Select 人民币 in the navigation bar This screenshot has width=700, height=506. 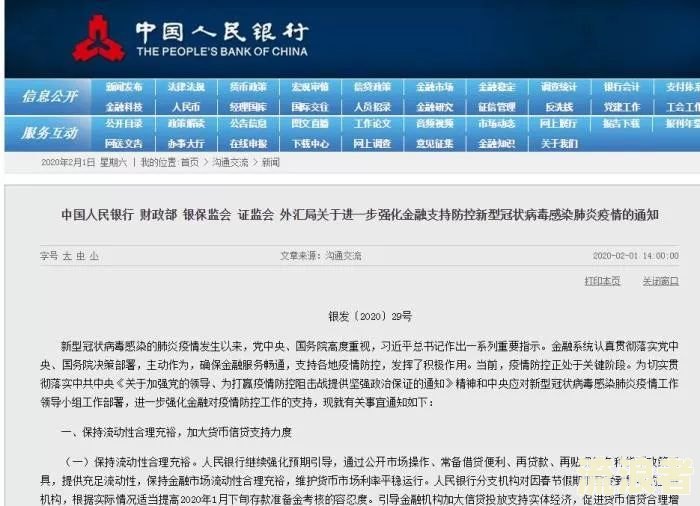[186, 107]
